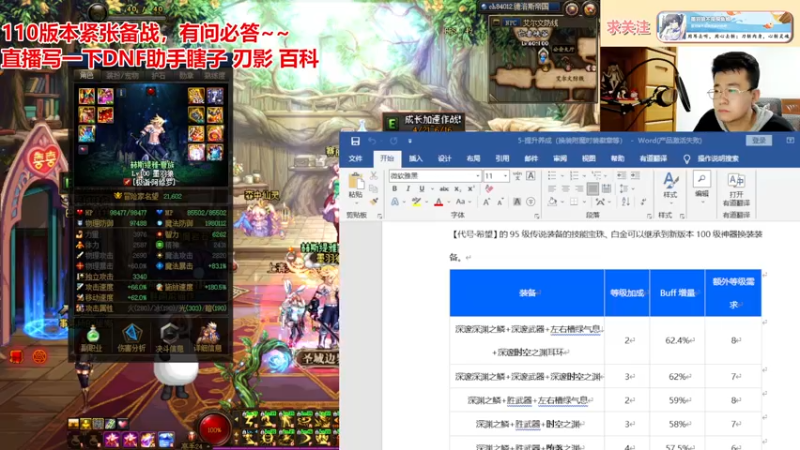Click the Copy icon below the scissors
The image size is (800, 450).
[x=373, y=189]
